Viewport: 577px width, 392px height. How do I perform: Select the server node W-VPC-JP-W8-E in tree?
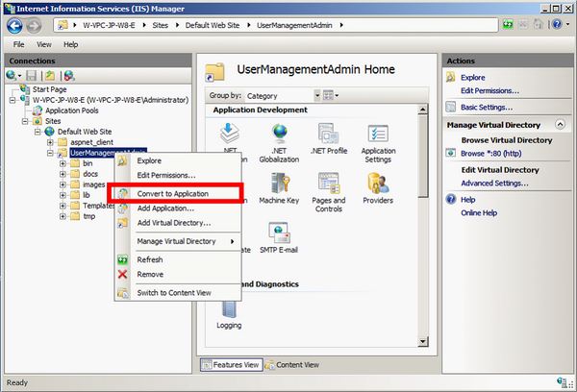tap(111, 100)
